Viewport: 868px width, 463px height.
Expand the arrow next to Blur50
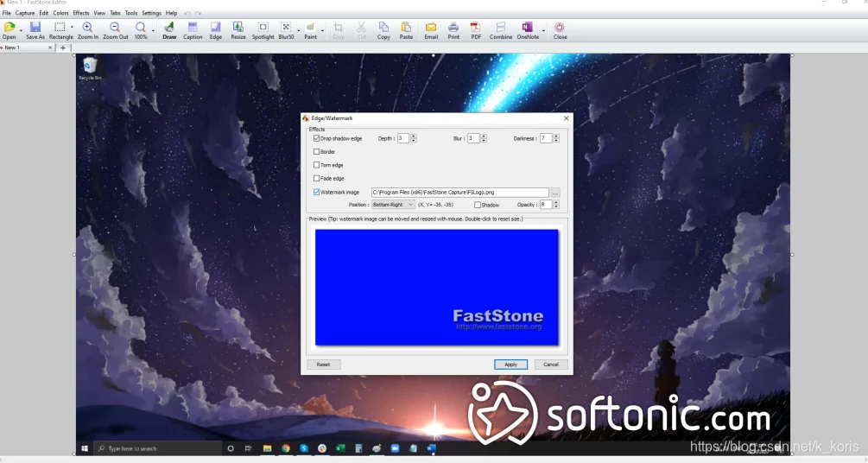tap(298, 30)
